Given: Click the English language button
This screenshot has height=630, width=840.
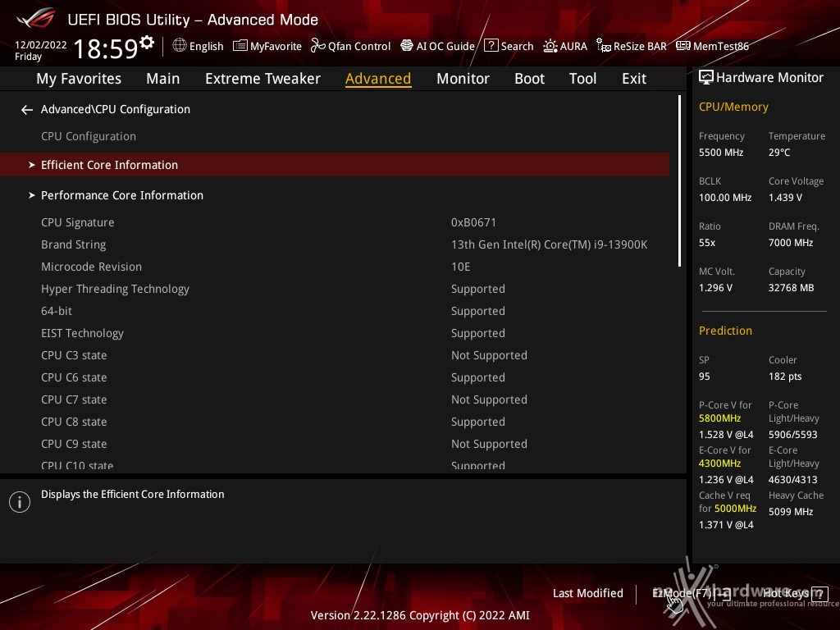Looking at the screenshot, I should [x=199, y=46].
